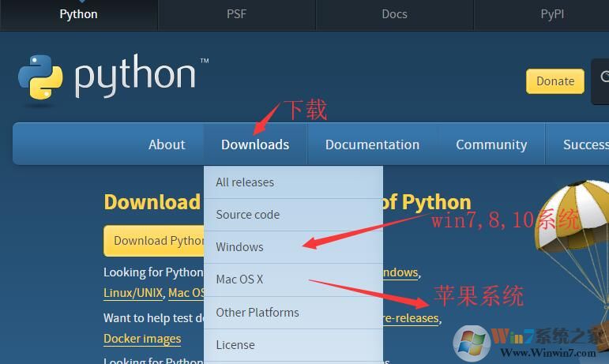Screen dimensions: 609x364
Task: Follow the pre-releases link
Action: 411,318
